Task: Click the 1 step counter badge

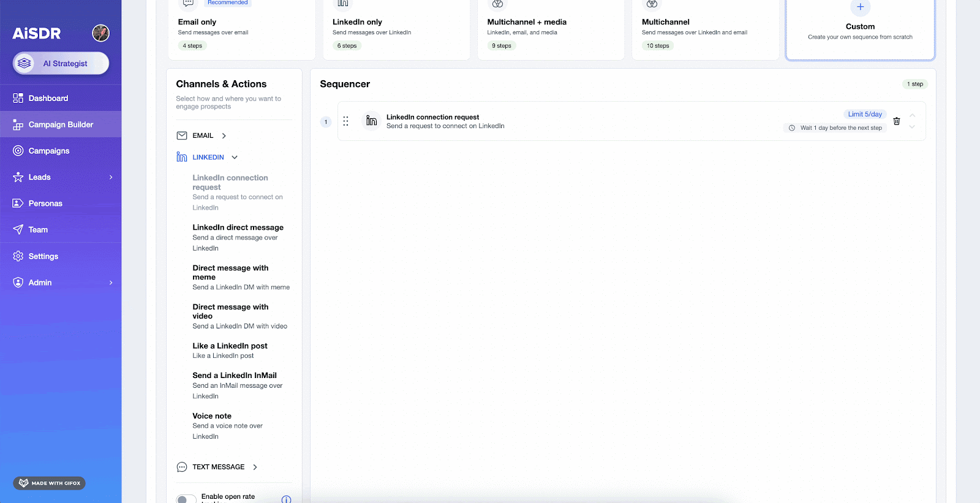Action: pos(915,84)
